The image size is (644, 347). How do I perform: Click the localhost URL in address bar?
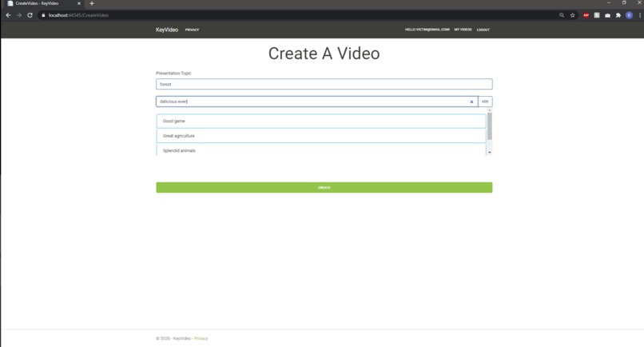tap(78, 15)
